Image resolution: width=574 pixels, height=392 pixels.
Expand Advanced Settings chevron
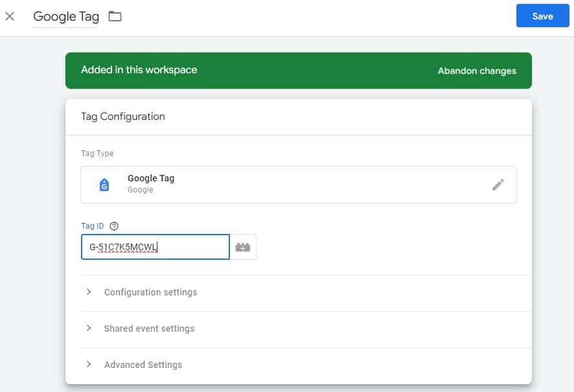pos(89,364)
